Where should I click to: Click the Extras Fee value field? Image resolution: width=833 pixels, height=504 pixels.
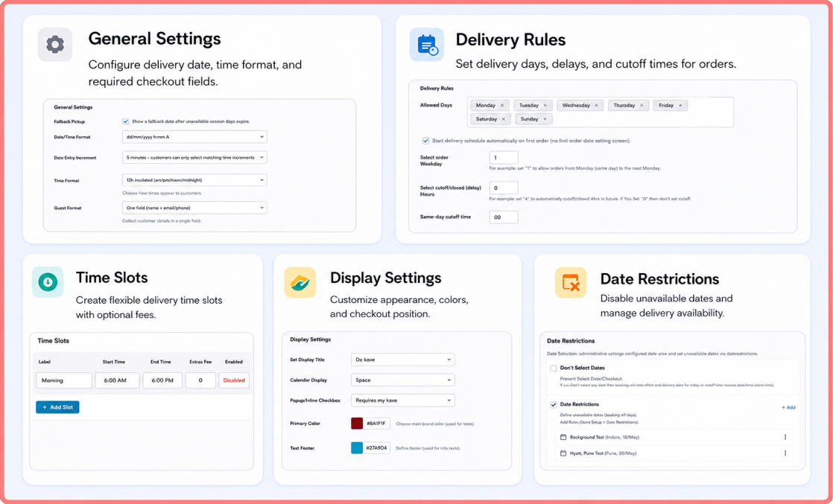tap(200, 380)
